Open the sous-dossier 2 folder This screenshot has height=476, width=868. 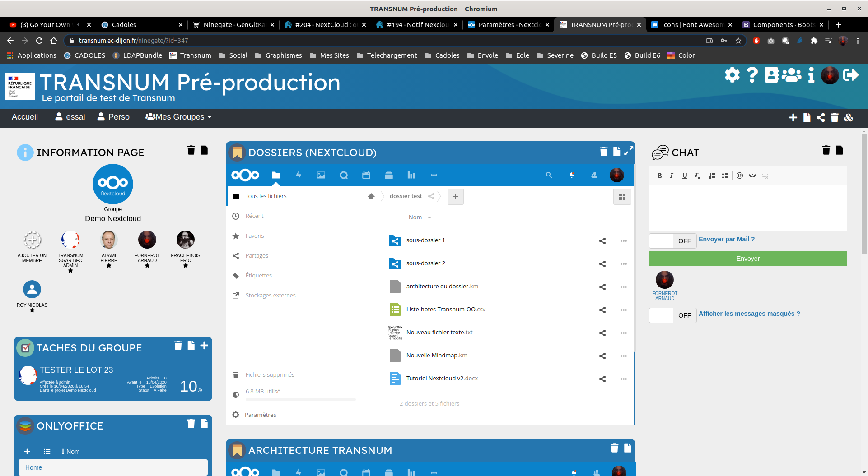[x=425, y=263]
